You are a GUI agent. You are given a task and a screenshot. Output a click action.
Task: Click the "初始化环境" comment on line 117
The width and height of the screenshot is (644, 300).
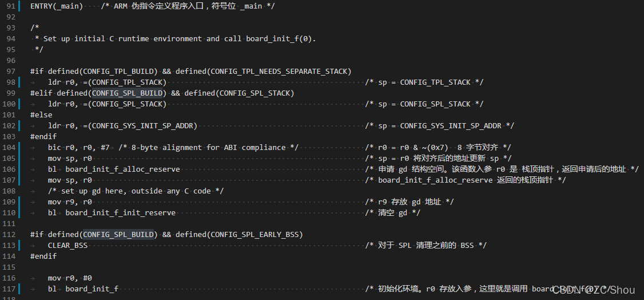tap(399, 289)
